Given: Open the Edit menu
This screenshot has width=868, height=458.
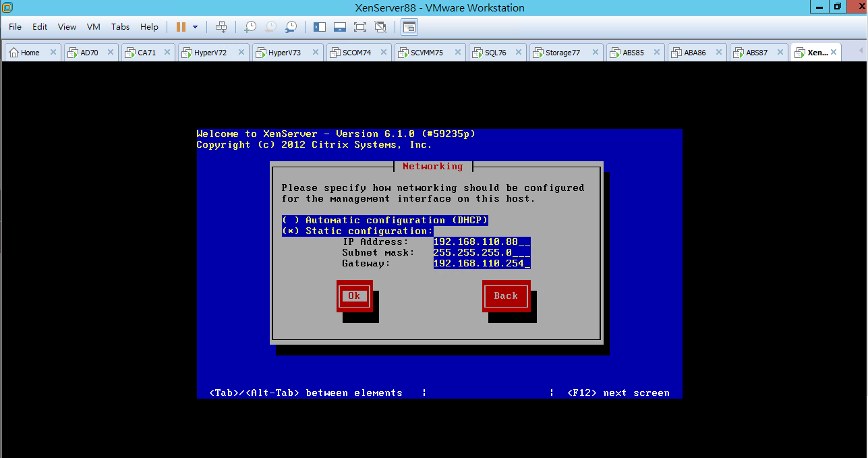Looking at the screenshot, I should pyautogui.click(x=40, y=27).
